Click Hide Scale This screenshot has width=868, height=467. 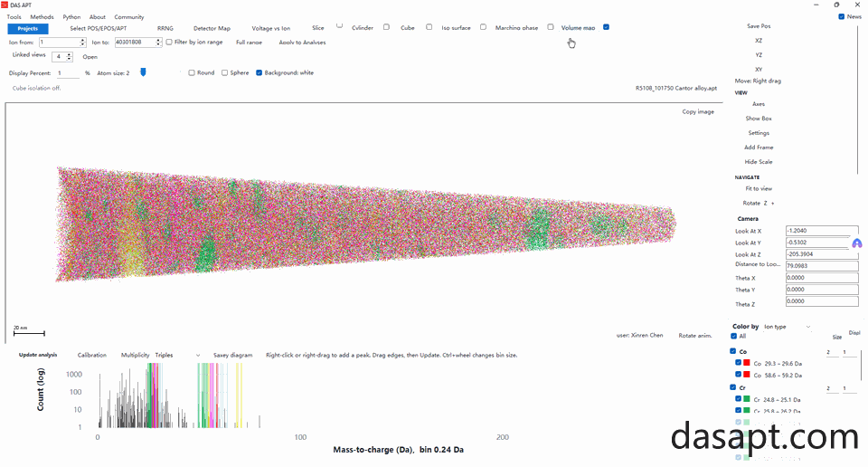[759, 162]
